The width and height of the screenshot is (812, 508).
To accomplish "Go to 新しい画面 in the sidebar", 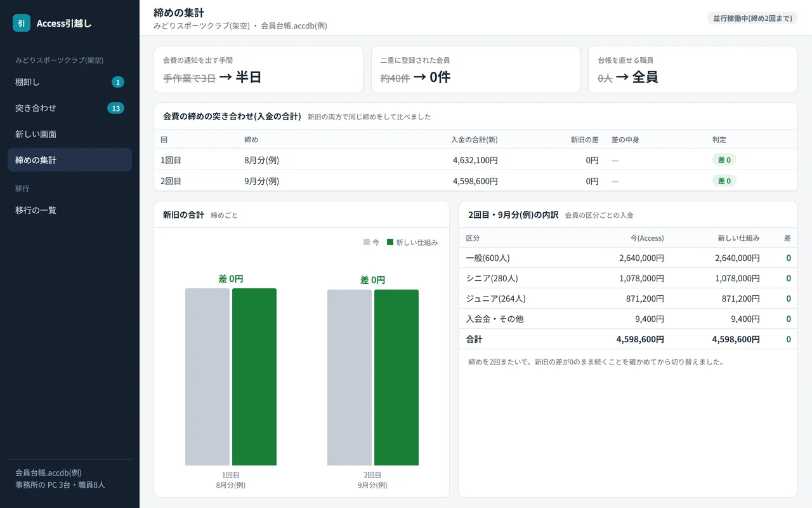I will click(x=70, y=134).
